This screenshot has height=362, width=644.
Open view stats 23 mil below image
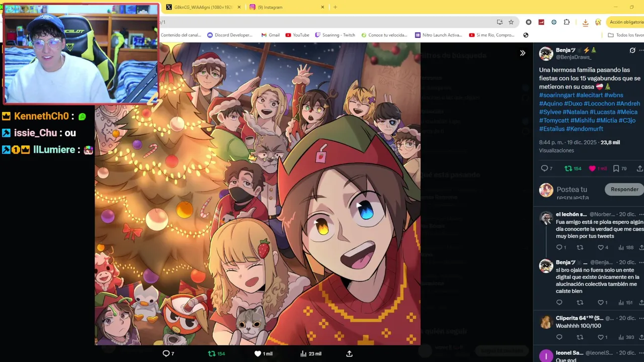310,353
